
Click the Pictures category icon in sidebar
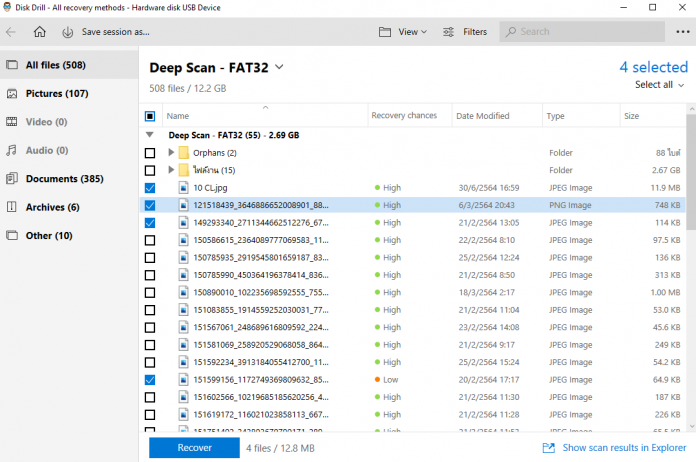[x=12, y=94]
